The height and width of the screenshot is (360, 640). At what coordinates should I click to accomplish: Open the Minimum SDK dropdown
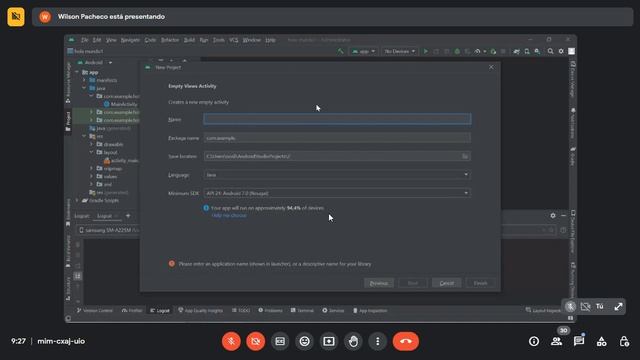pyautogui.click(x=337, y=193)
